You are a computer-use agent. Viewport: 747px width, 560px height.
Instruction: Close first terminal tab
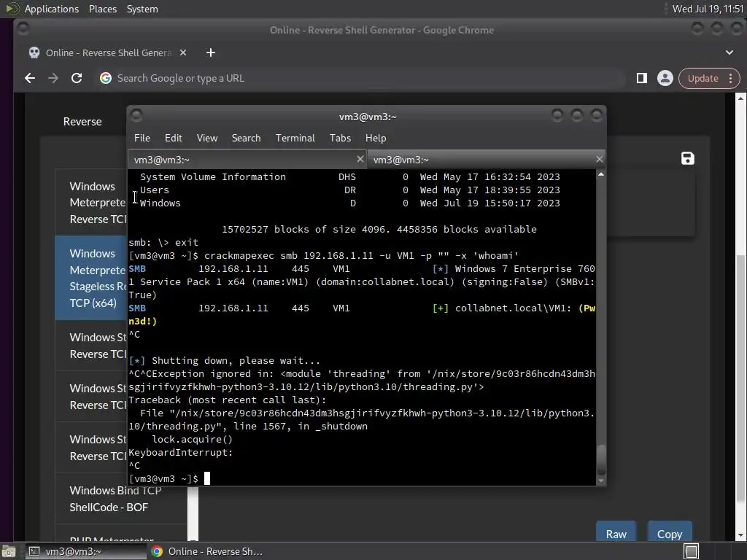[x=360, y=159]
